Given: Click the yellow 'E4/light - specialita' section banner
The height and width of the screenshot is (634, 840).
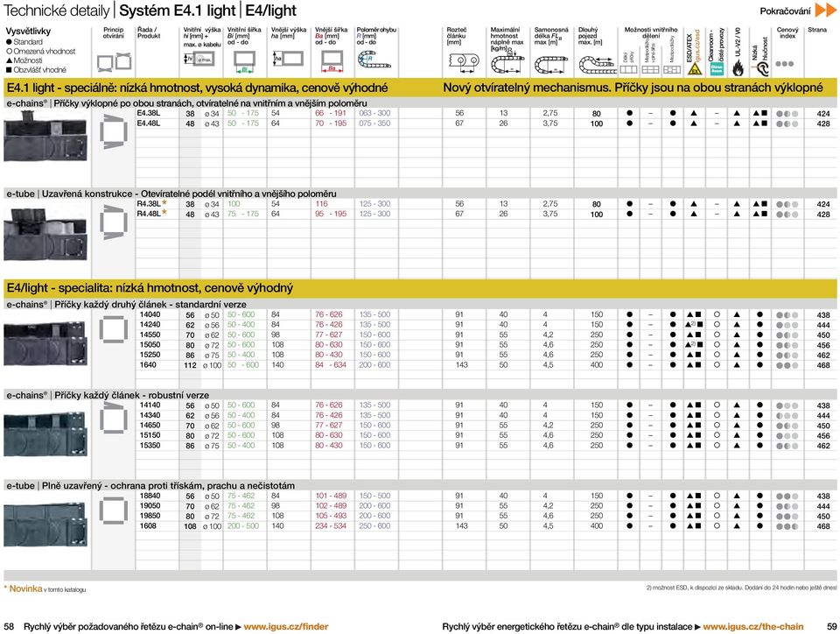Looking at the screenshot, I should click(x=420, y=288).
